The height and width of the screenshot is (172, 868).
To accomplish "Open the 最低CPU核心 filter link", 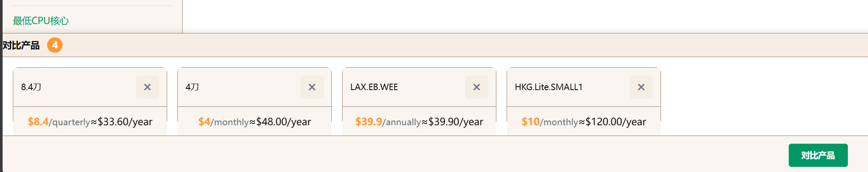I will [x=41, y=21].
